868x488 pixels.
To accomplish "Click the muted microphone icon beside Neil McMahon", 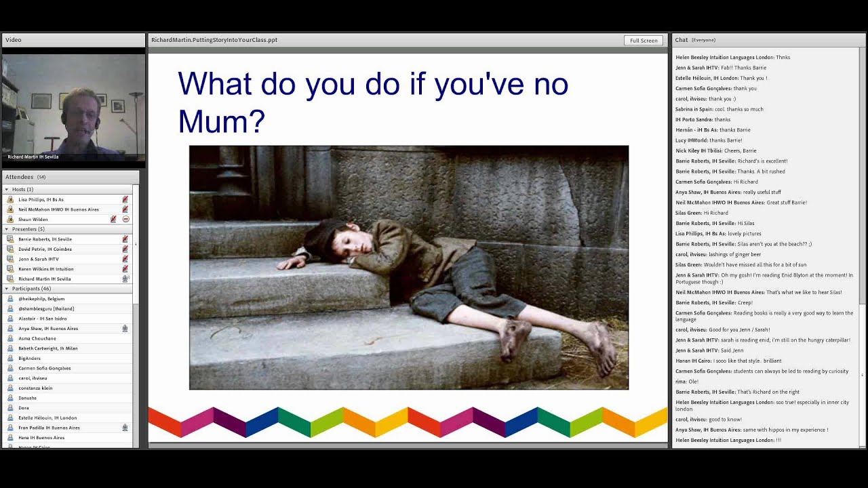I will (x=125, y=209).
